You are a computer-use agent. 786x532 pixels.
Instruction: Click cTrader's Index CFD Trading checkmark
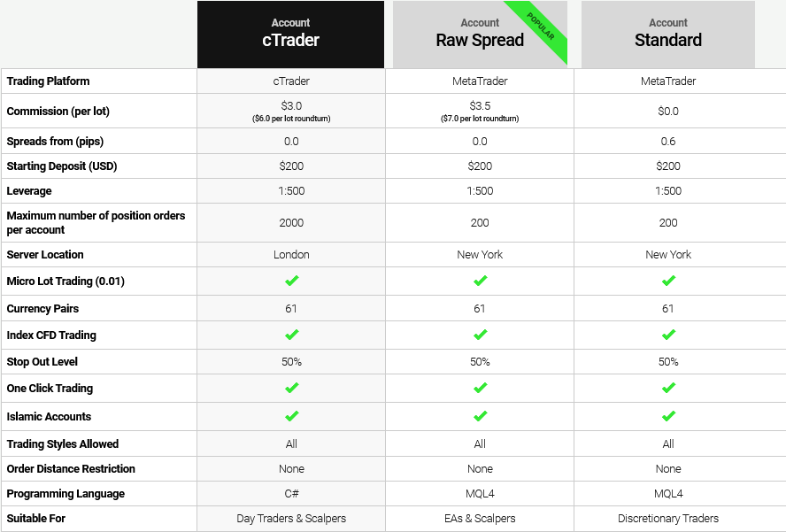click(291, 335)
